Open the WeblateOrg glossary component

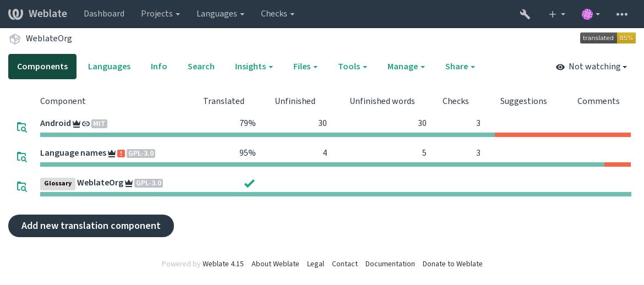[100, 183]
